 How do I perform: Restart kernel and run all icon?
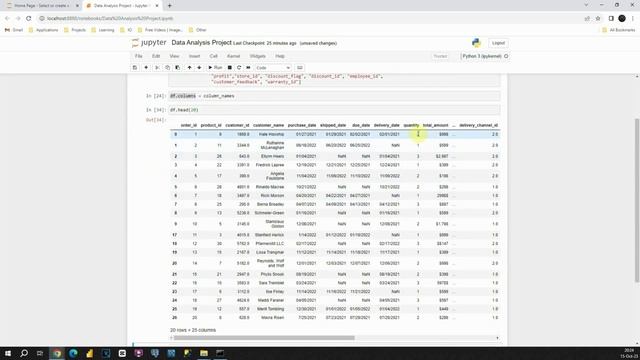click(248, 68)
